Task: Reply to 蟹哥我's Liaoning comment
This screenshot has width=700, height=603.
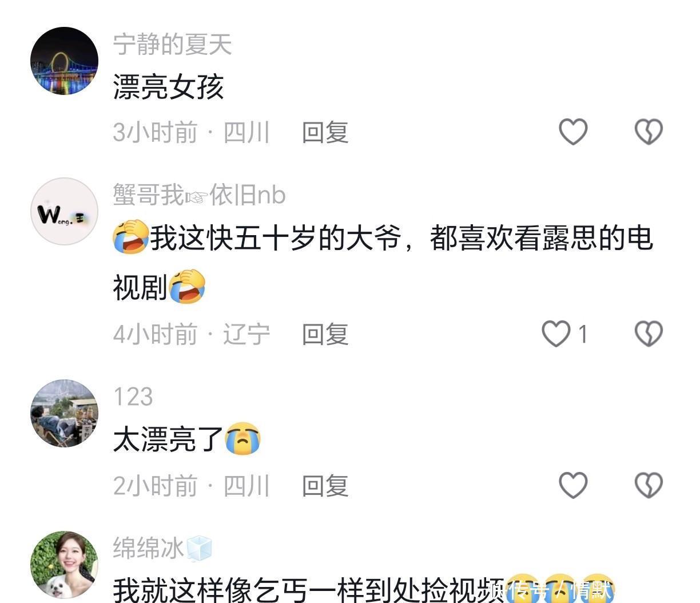Action: (x=325, y=334)
